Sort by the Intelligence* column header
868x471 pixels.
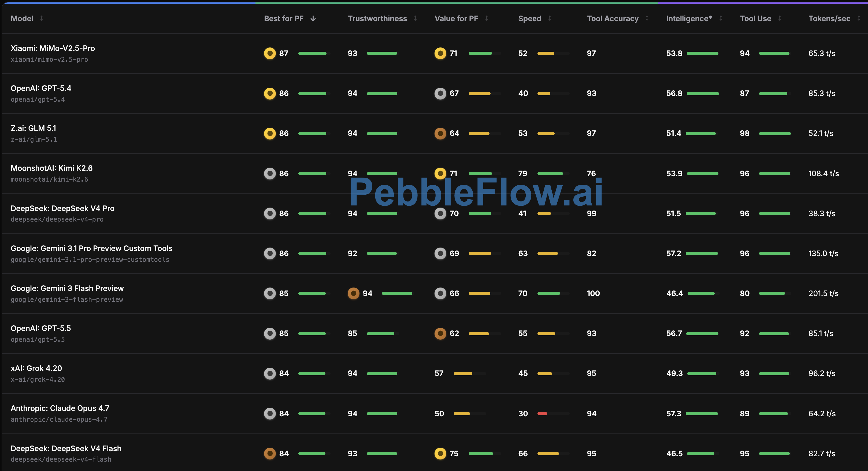(x=689, y=19)
